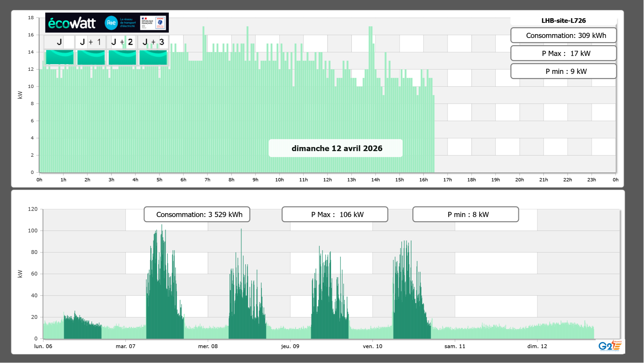Click the République Française ADEME logo

click(x=153, y=23)
